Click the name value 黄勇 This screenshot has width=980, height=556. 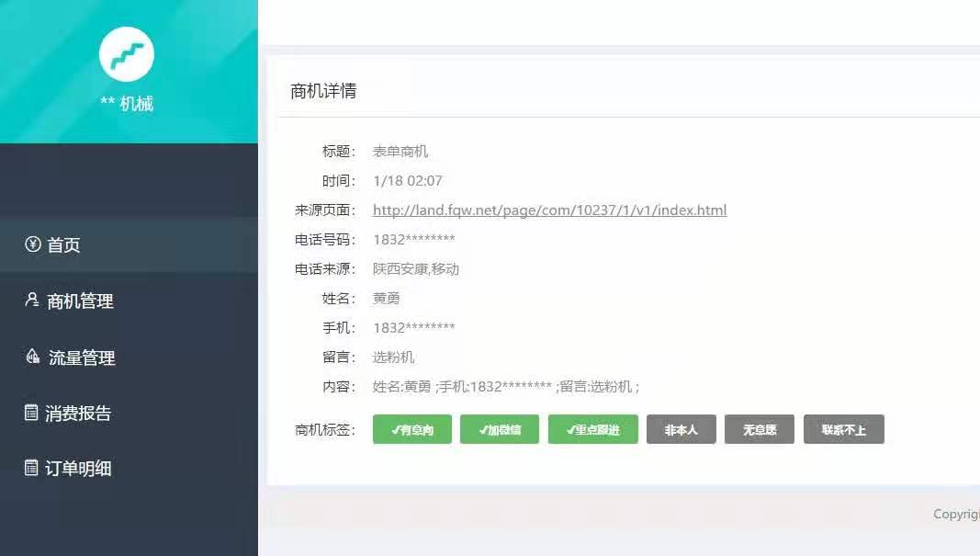(387, 299)
